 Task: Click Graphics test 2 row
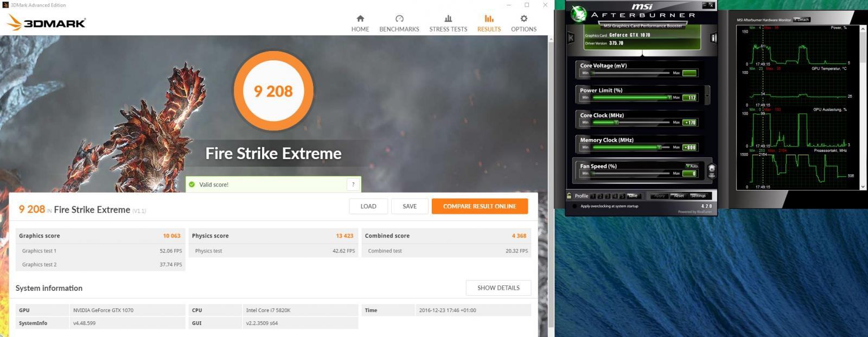(x=101, y=264)
